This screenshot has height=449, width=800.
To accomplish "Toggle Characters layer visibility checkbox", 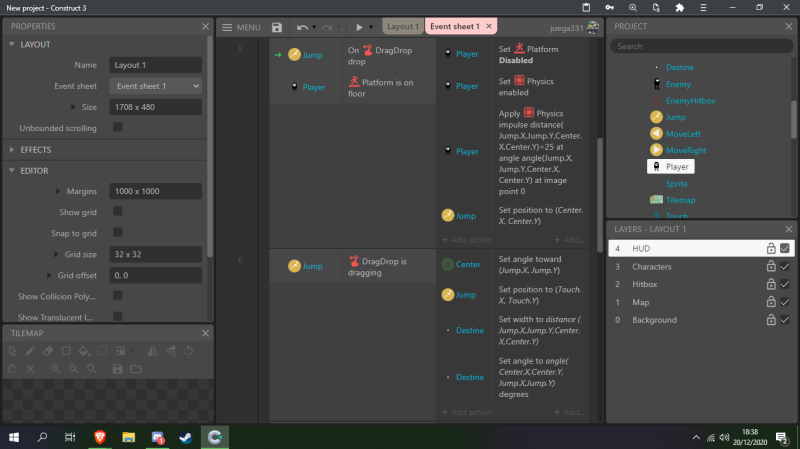I will [785, 266].
